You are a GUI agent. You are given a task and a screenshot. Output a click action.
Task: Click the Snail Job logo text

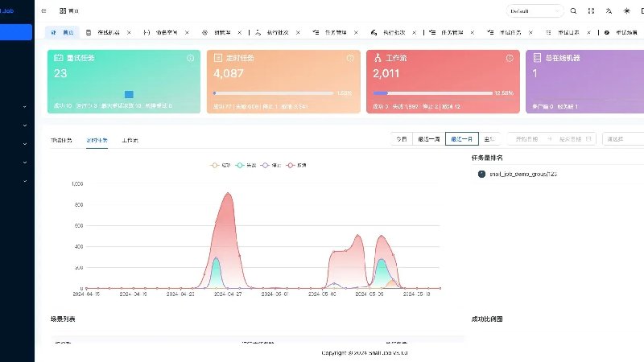[x=7, y=11]
